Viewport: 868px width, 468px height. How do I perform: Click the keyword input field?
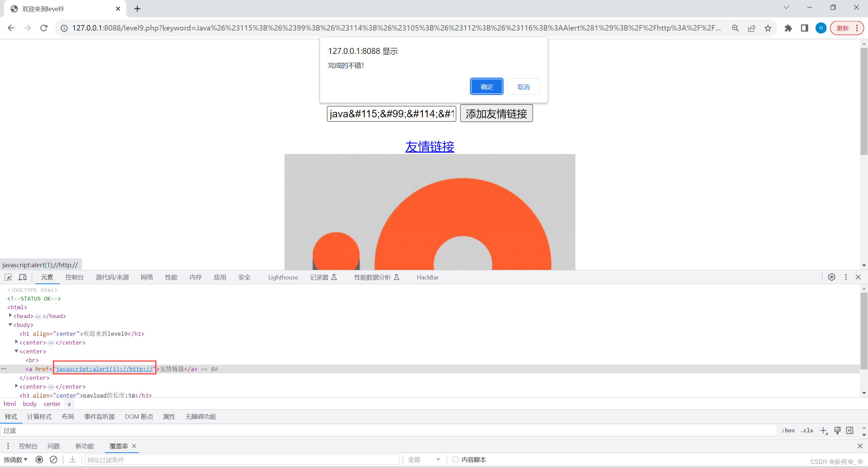coord(392,114)
